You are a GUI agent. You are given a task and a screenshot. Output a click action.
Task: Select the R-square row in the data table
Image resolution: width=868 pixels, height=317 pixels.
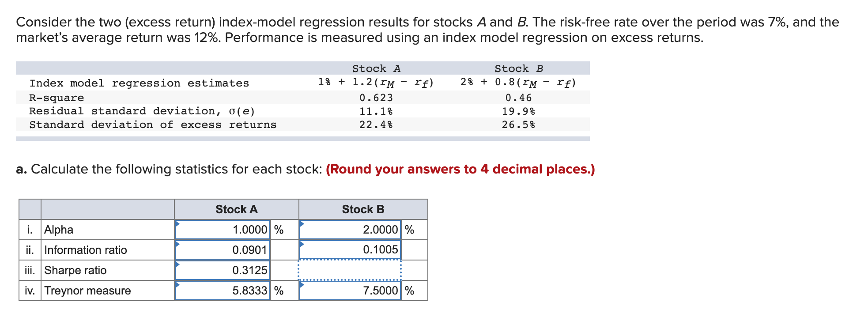[57, 97]
